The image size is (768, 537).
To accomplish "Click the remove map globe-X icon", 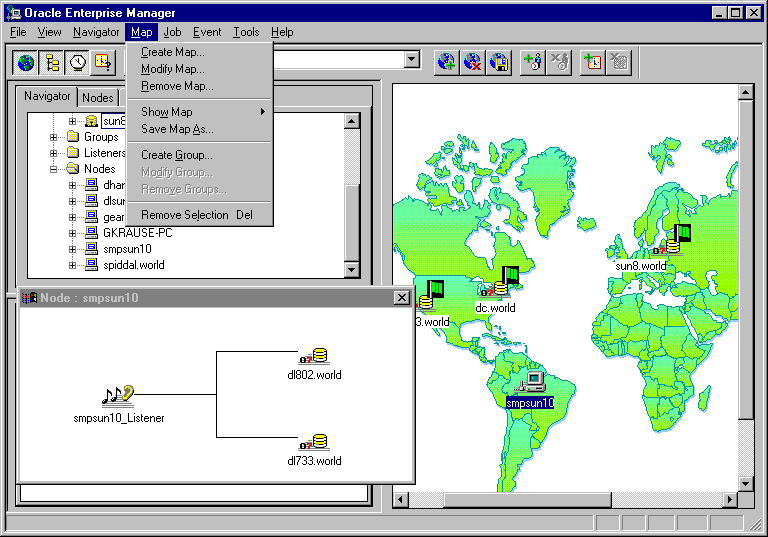I will tap(473, 62).
